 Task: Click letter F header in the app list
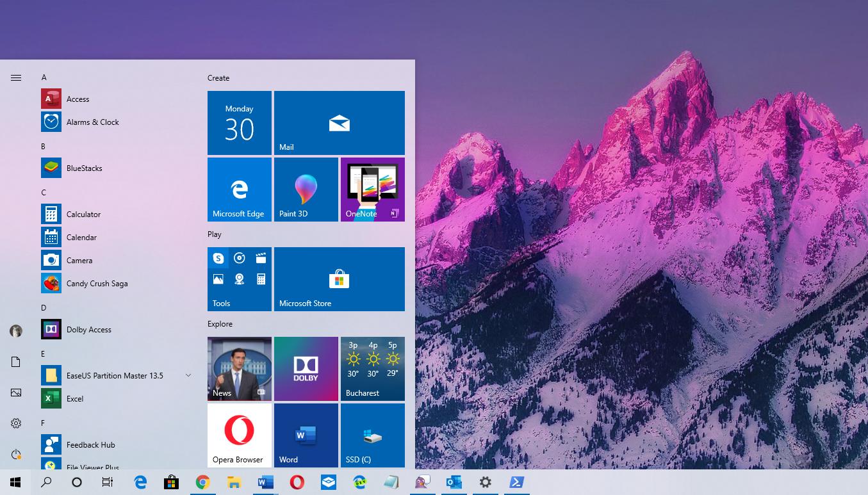[x=43, y=423]
